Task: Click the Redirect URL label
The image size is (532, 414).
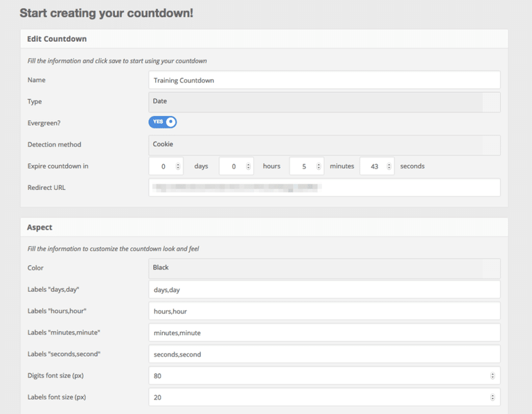Action: 46,187
